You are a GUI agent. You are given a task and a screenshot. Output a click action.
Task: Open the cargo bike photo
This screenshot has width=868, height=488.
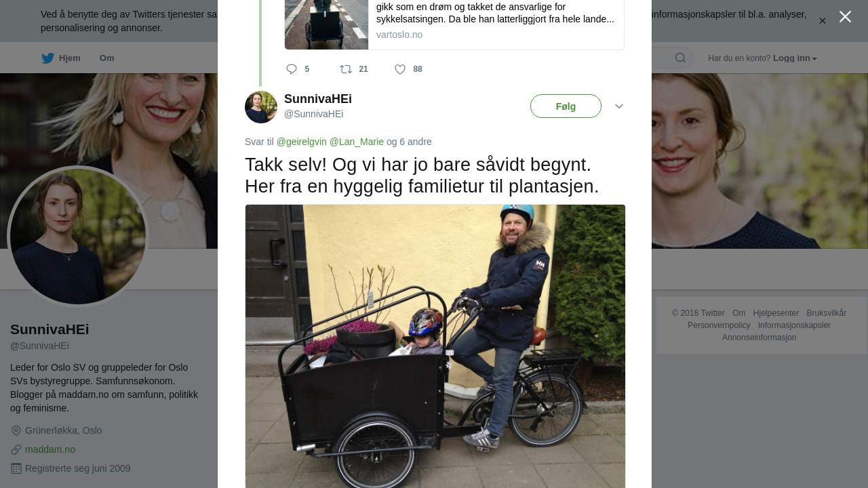(x=435, y=346)
